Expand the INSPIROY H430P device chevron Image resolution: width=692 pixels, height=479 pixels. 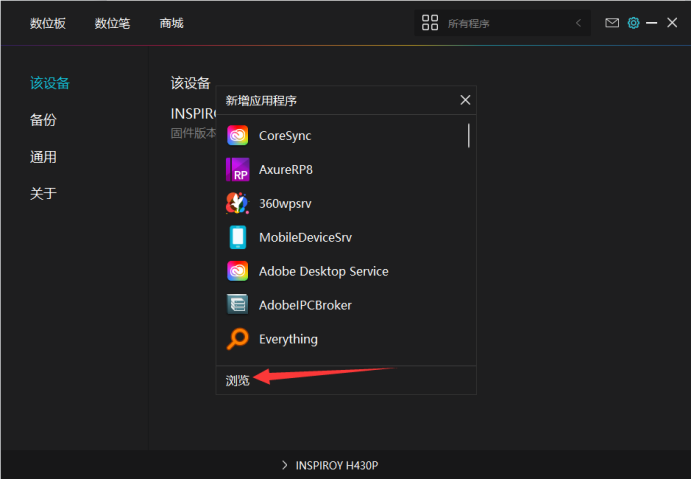tap(285, 465)
